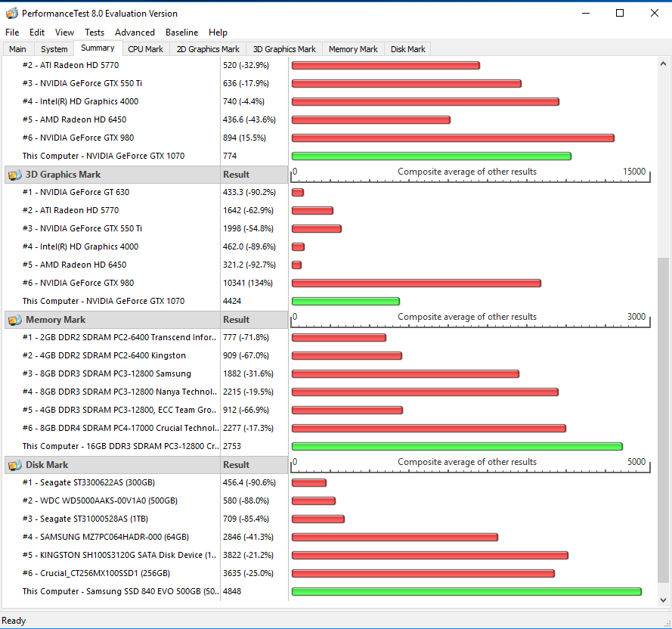Screen dimensions: 672x629
Task: Click the Disk Mark section icon
Action: pyautogui.click(x=14, y=465)
